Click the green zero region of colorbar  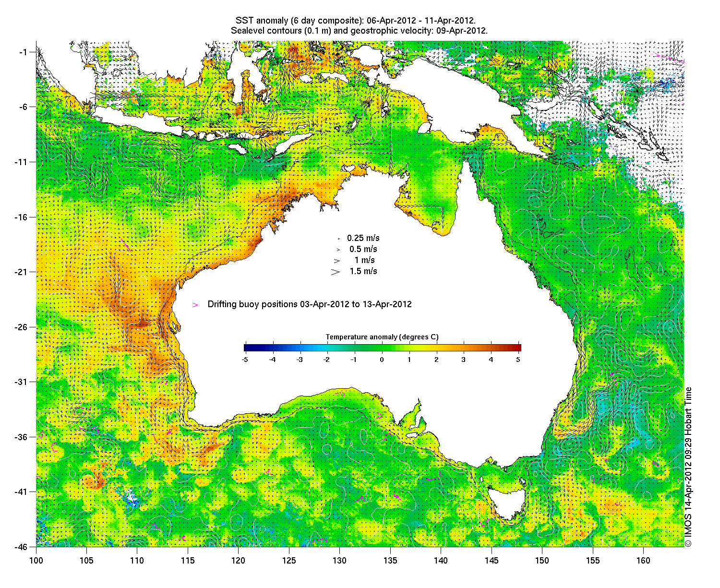click(382, 348)
